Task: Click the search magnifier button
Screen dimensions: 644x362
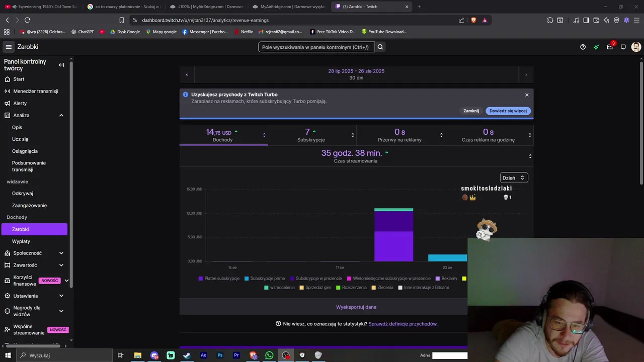Action: pos(380,47)
